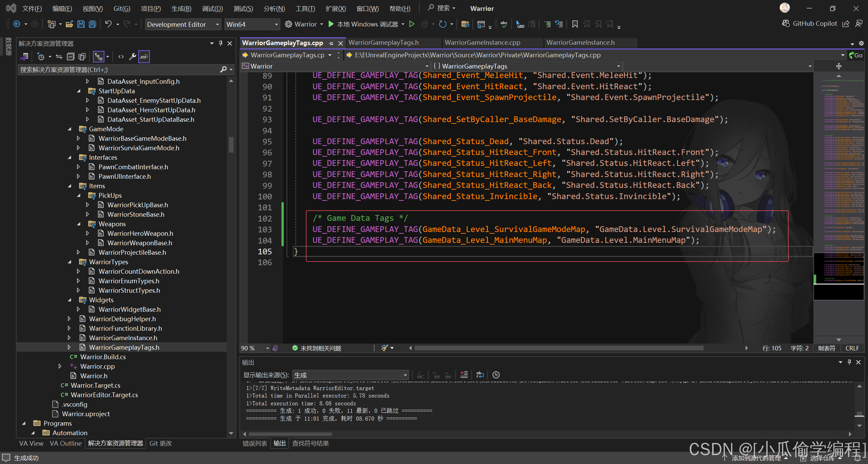Image resolution: width=868 pixels, height=464 pixels.
Task: Click Start Without Debugging outlined play icon
Action: click(412, 24)
